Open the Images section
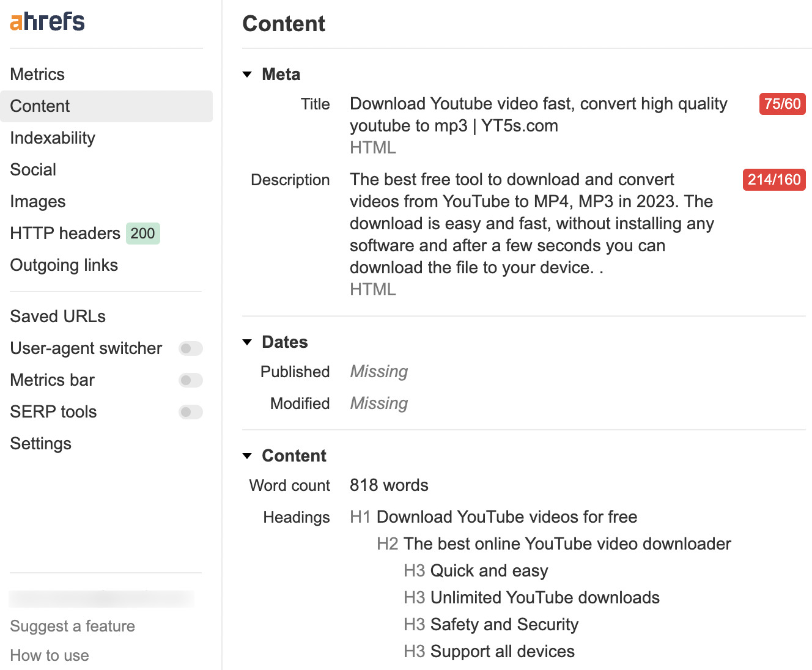 38,202
